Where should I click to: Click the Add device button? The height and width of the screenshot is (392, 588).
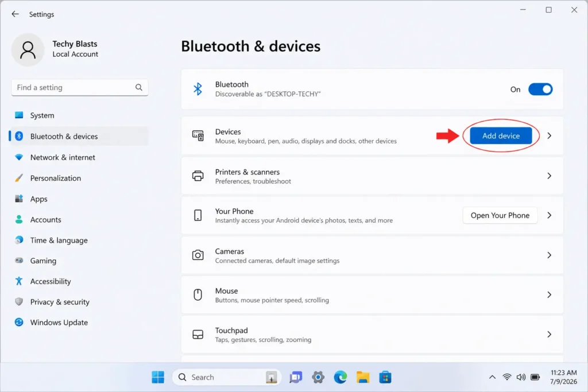501,135
